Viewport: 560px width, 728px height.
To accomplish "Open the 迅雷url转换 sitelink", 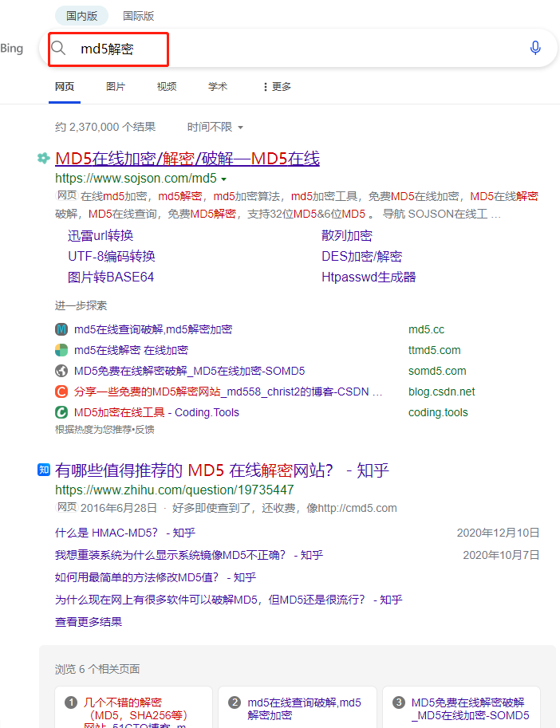I will 101,236.
